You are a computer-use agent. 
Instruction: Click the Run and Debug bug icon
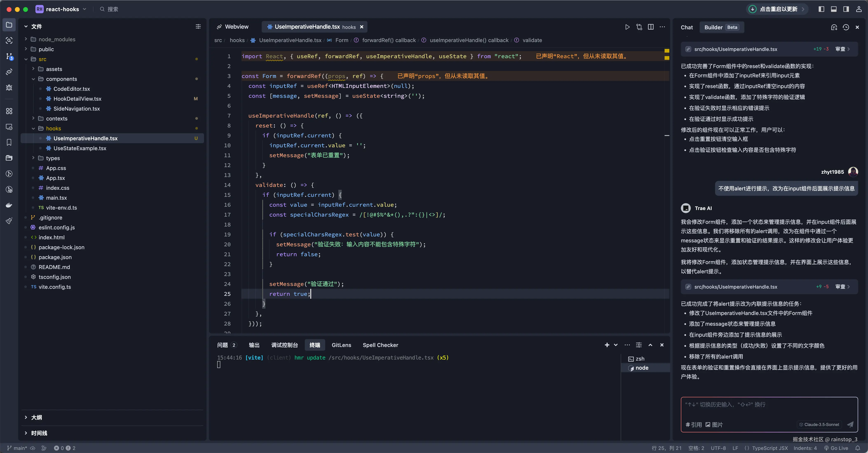coord(9,88)
